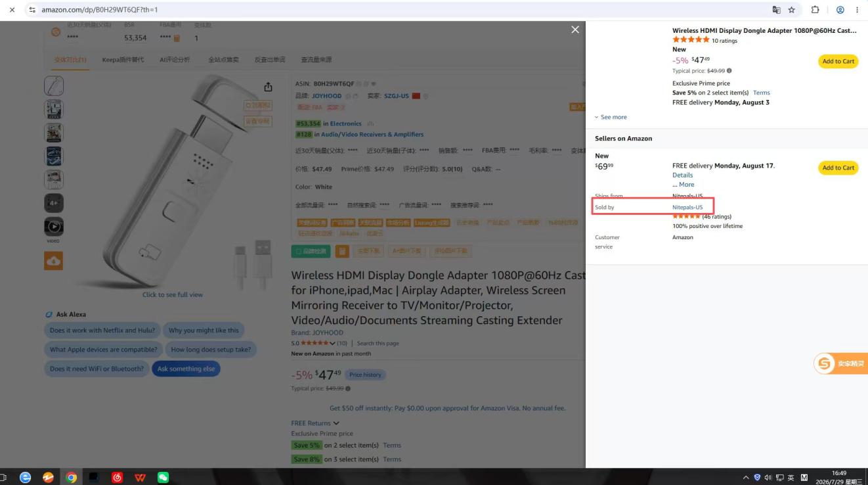Open delivery Details link
This screenshot has width=868, height=485.
[682, 175]
